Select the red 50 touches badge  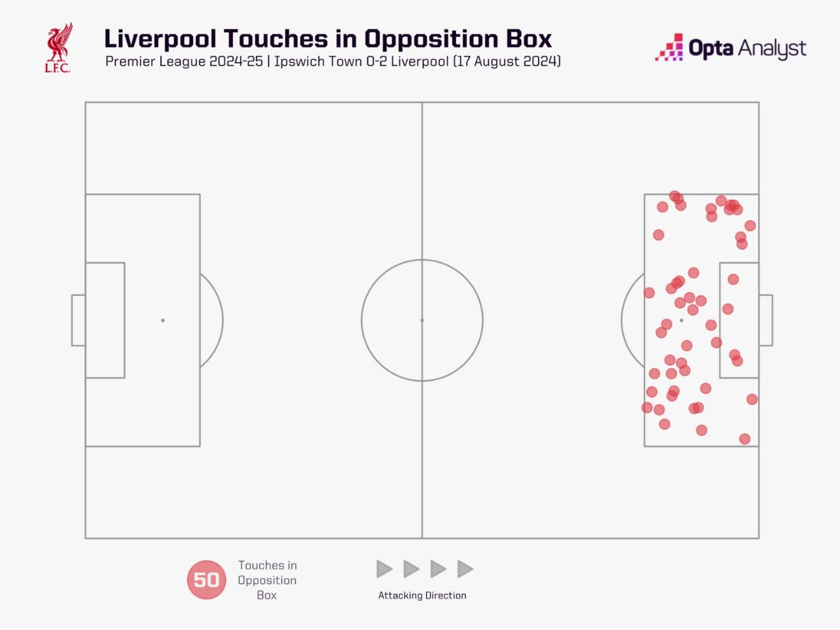206,580
